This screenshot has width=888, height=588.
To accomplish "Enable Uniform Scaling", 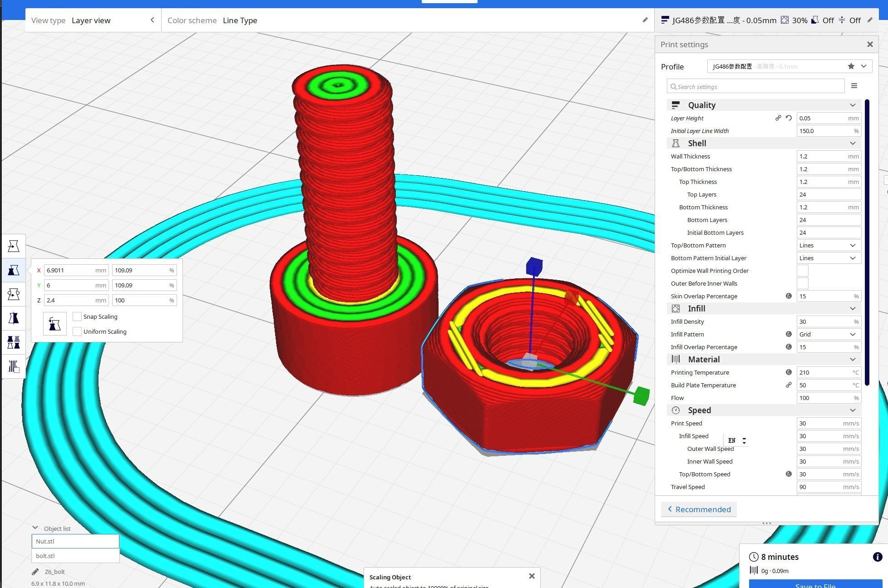I will point(77,331).
